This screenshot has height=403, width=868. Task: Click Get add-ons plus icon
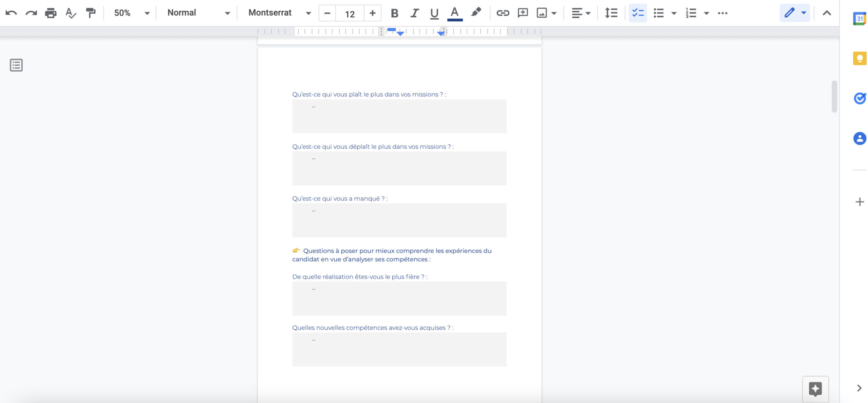pos(860,202)
